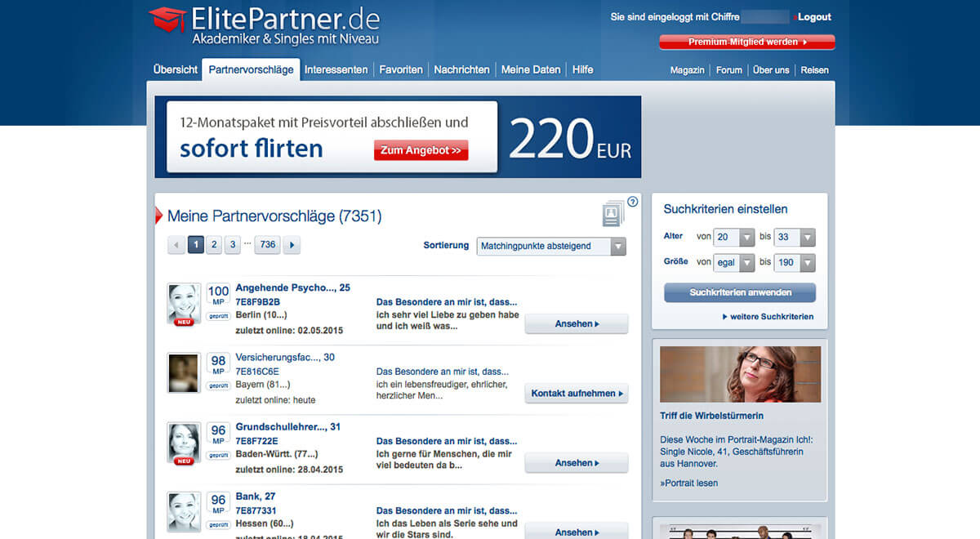Click the Wirbelstürmerin portrait photo
The height and width of the screenshot is (539, 980).
pyautogui.click(x=740, y=374)
